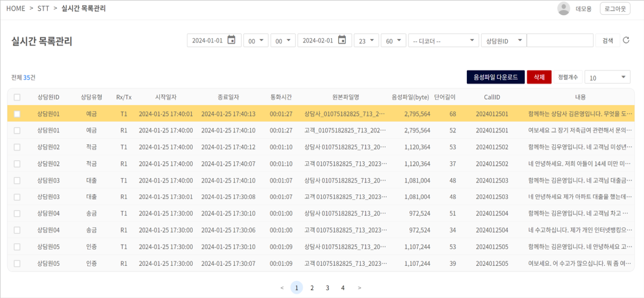Check the 상담원04 T1 row checkbox
Image resolution: width=644 pixels, height=298 pixels.
click(17, 213)
